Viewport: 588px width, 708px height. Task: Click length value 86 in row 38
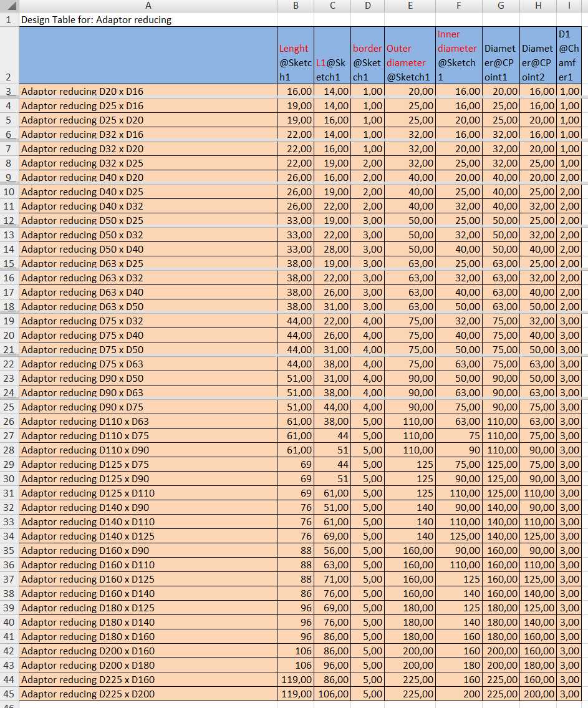coord(296,593)
